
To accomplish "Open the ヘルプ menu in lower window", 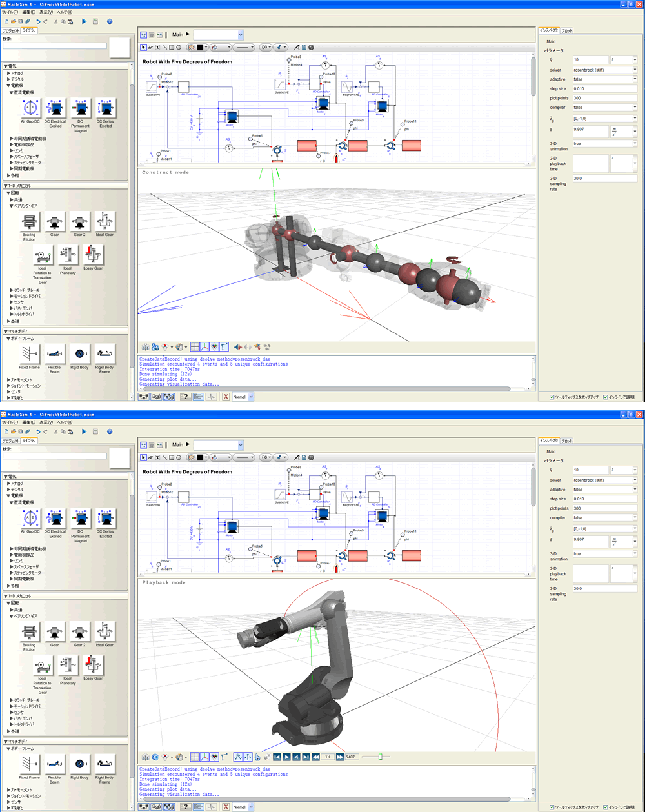I will click(x=65, y=422).
